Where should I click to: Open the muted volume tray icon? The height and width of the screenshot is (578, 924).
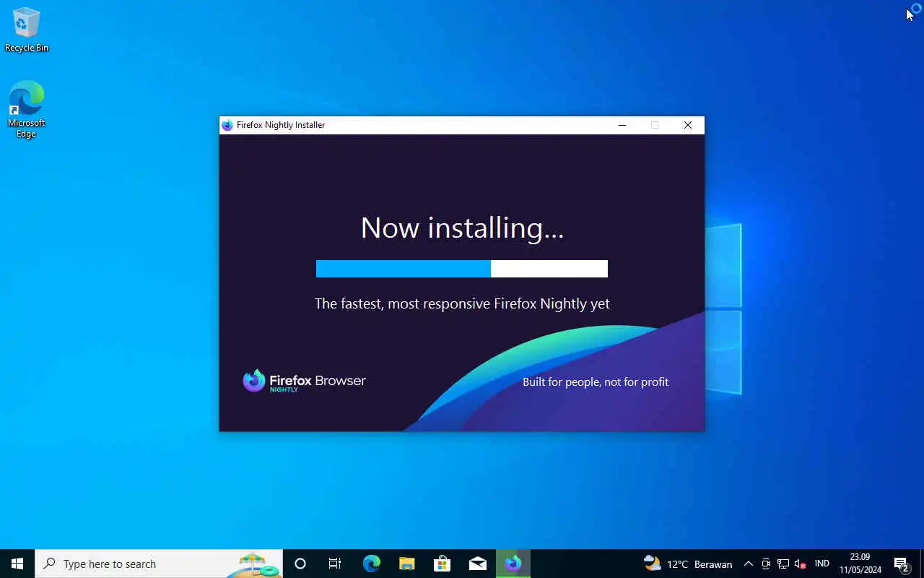801,564
